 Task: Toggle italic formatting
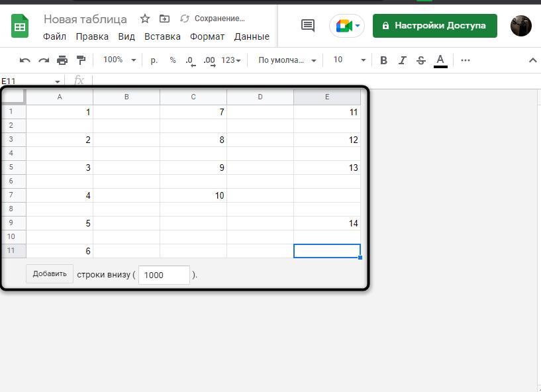[402, 60]
